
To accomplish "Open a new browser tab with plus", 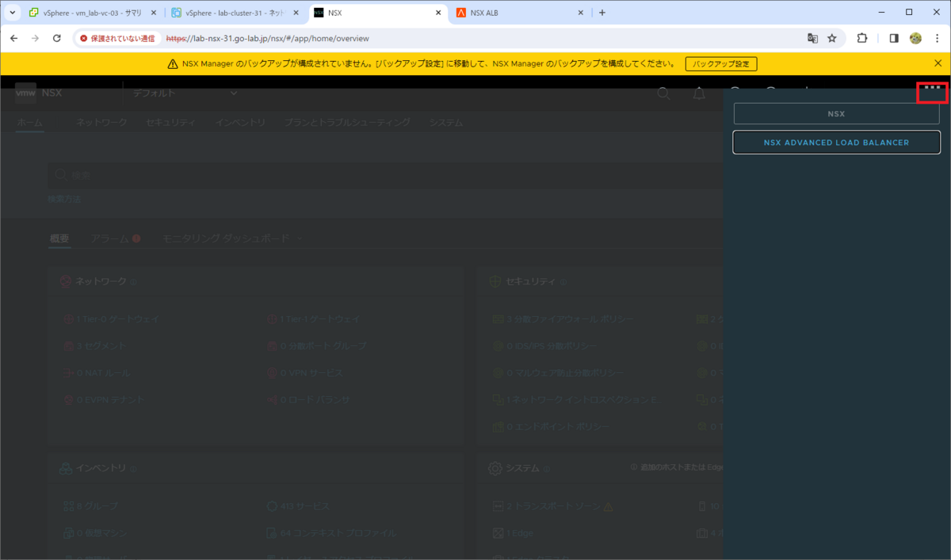I will (x=602, y=13).
